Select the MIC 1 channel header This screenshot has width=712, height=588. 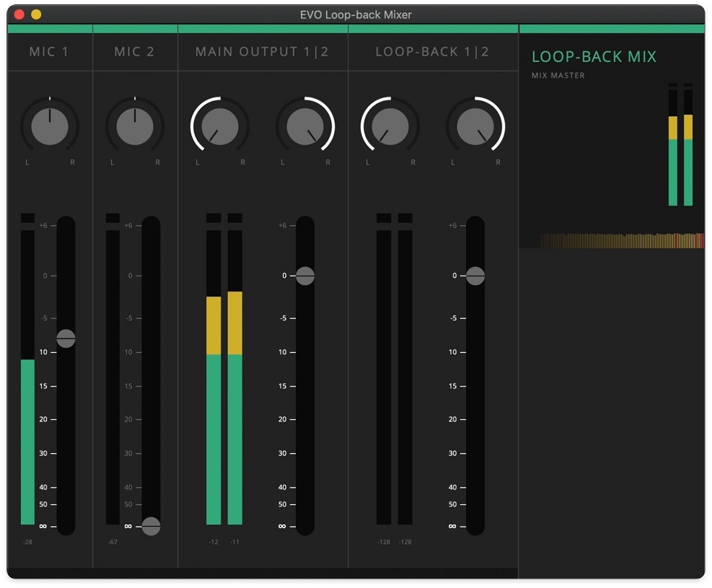pos(50,52)
